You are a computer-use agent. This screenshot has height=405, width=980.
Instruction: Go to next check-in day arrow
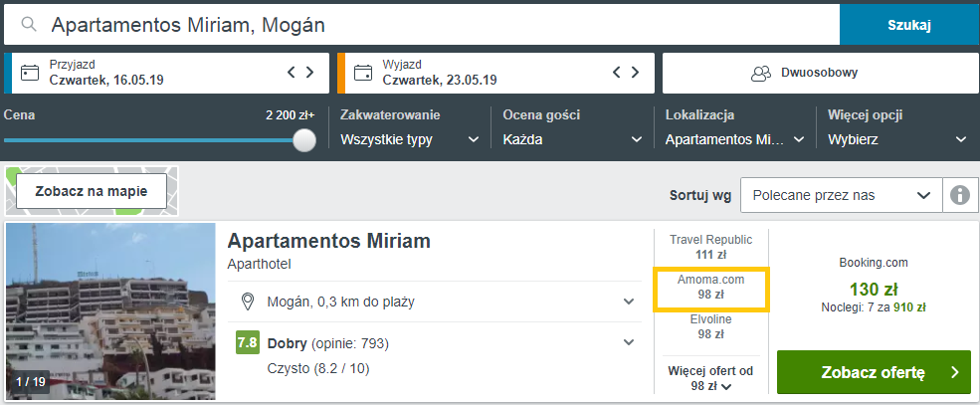pos(310,72)
